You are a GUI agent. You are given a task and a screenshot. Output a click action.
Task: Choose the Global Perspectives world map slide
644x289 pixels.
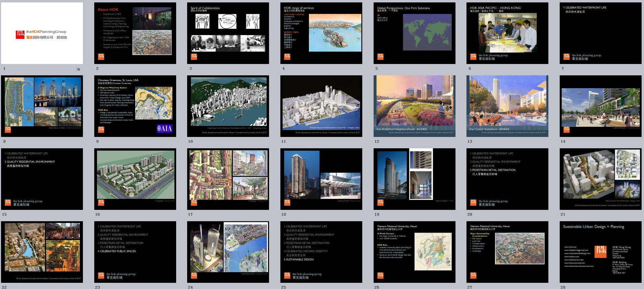coord(415,33)
